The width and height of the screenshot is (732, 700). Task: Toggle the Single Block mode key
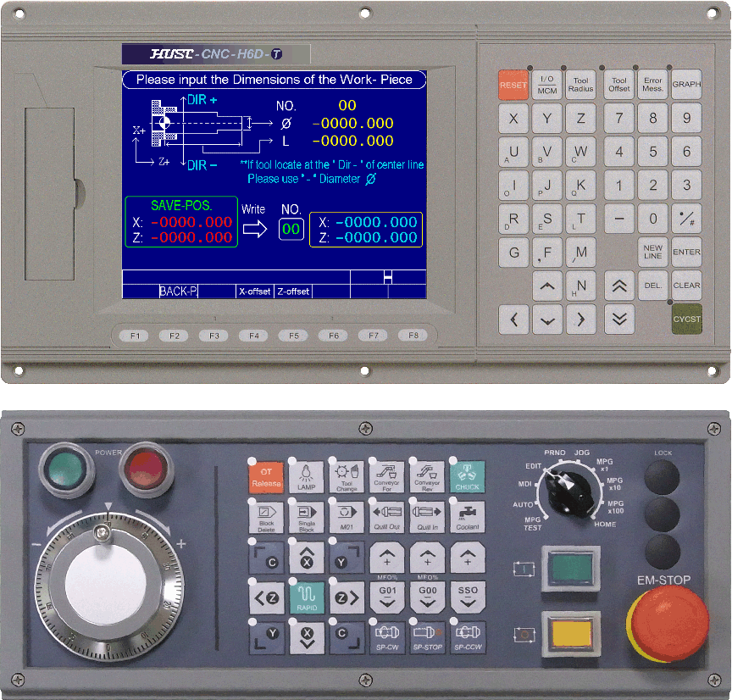coord(306,515)
